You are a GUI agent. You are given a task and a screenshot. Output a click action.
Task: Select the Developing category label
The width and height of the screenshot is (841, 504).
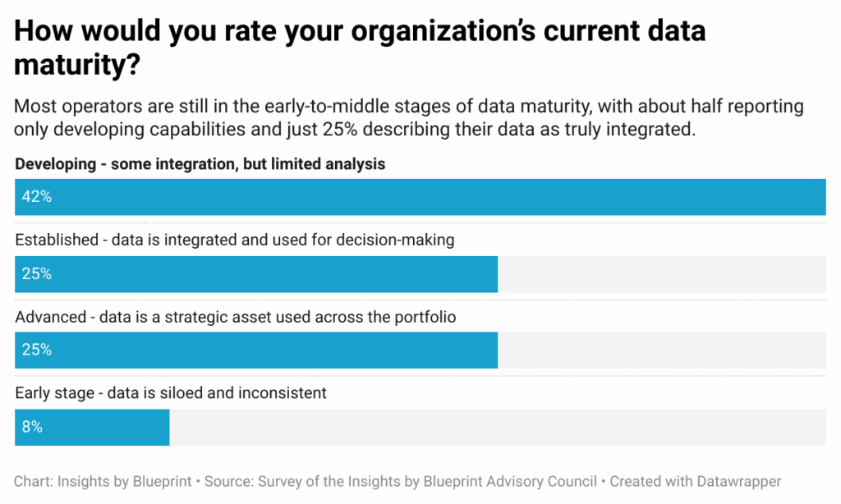tap(200, 164)
